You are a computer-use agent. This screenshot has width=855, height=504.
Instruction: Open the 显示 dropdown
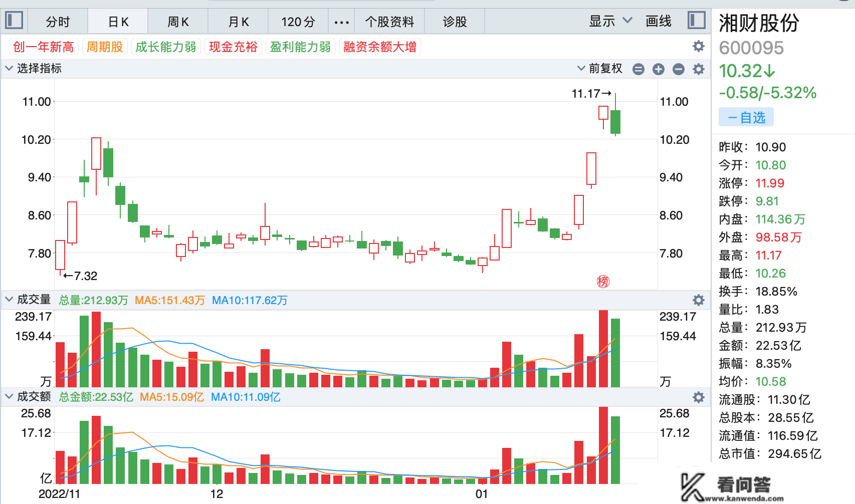(x=610, y=21)
